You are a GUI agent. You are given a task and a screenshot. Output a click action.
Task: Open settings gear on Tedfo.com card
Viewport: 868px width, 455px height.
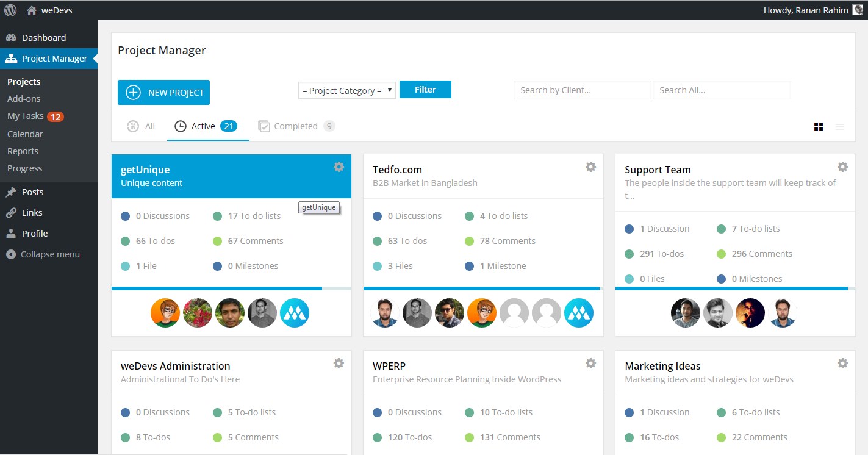coord(590,167)
